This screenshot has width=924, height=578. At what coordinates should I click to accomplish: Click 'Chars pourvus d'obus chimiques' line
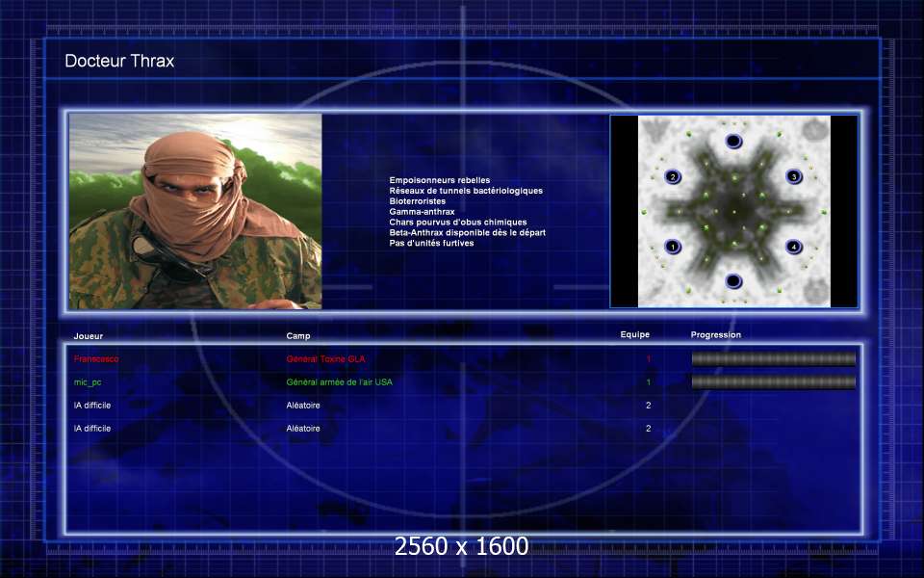458,222
